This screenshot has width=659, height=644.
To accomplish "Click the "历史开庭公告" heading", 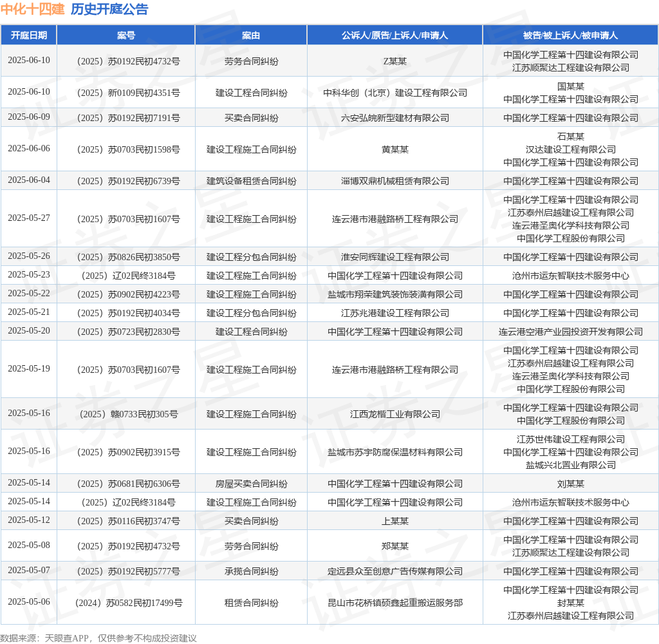I will [x=109, y=9].
